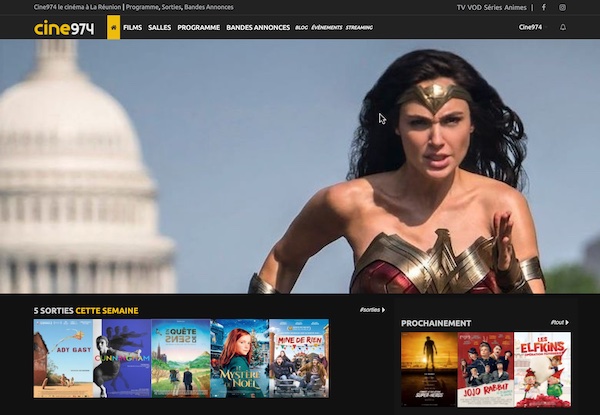The width and height of the screenshot is (600, 415).
Task: Go to the STREAMING section
Action: point(359,28)
